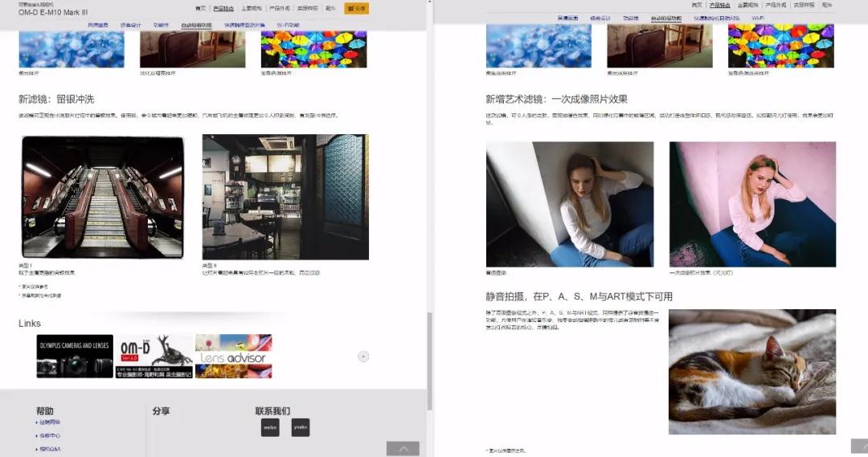
Task: Click the cafe interior photo in left window
Action: (x=285, y=197)
